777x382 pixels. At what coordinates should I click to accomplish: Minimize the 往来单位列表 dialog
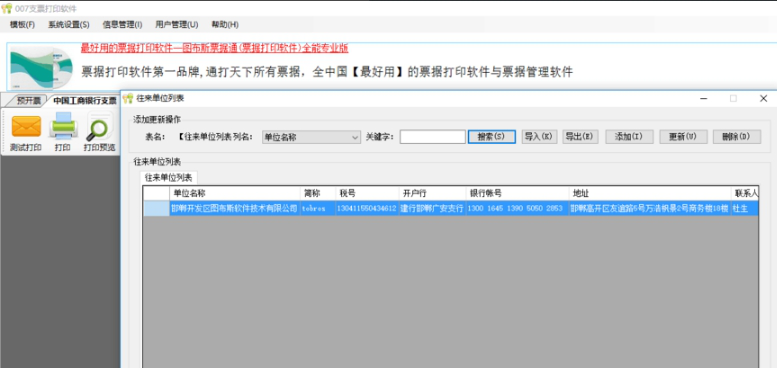pos(703,99)
